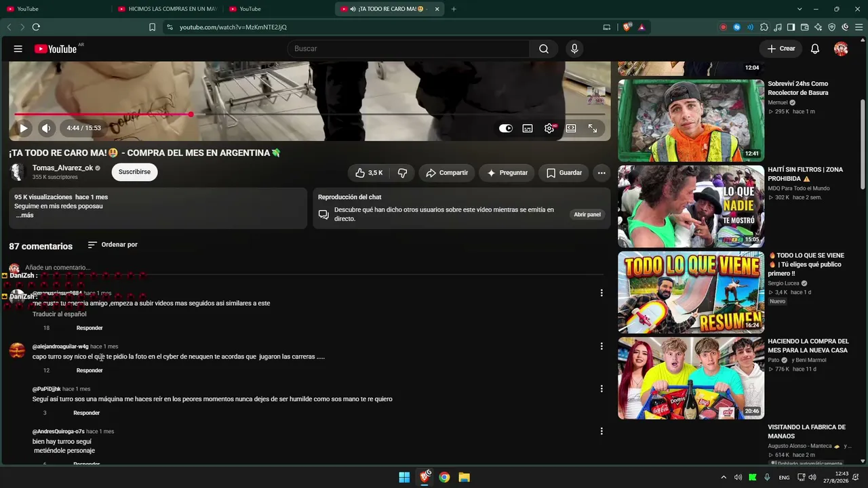This screenshot has width=868, height=488.
Task: Open Tomas_Alvarez_ok channel avatar
Action: (x=18, y=172)
